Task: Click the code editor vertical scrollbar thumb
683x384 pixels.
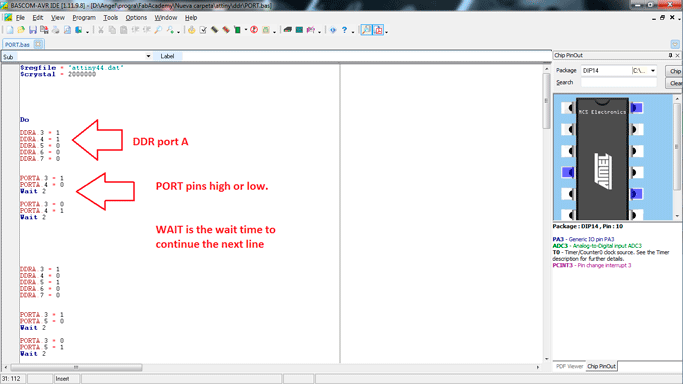Action: 546,101
